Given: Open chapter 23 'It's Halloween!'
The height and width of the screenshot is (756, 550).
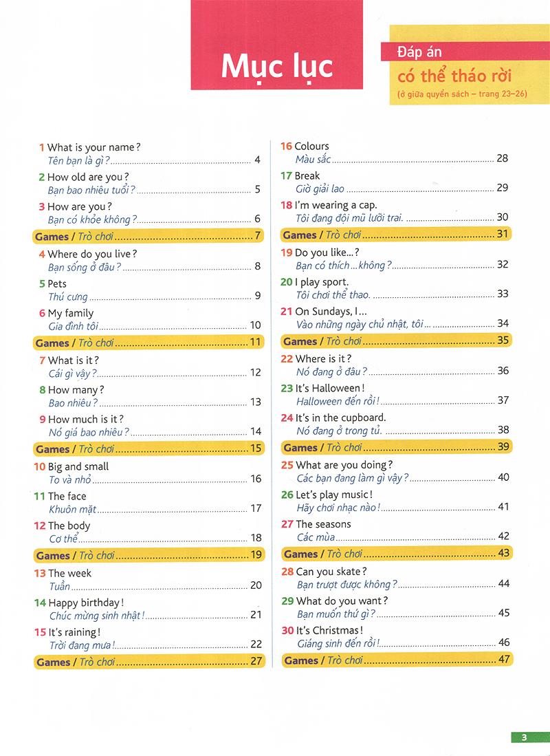Looking at the screenshot, I should 395,394.
